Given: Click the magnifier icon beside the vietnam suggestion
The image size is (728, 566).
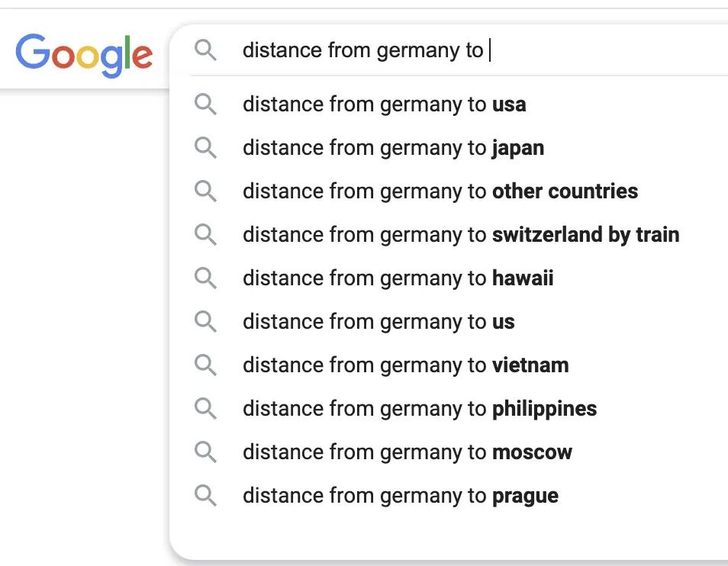Looking at the screenshot, I should [x=205, y=365].
